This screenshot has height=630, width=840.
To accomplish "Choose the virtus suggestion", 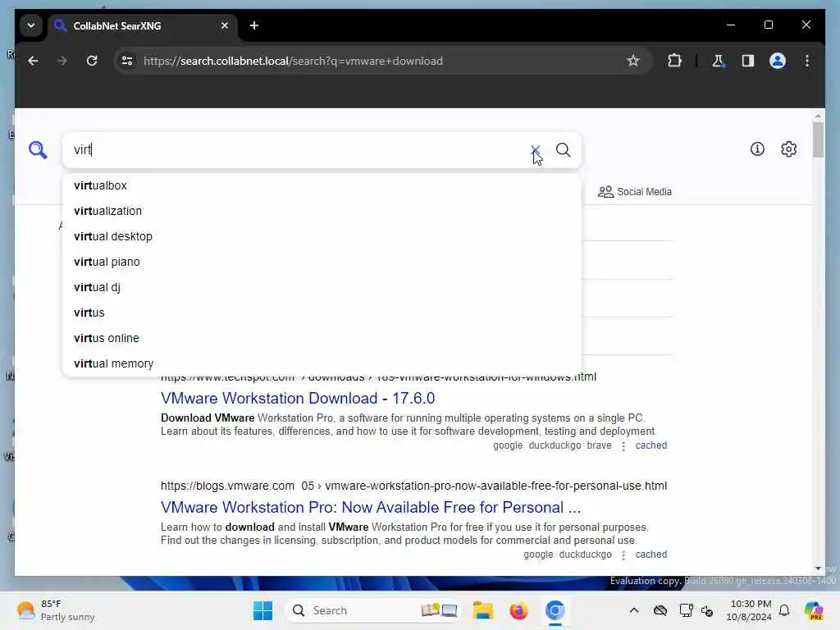I will click(x=322, y=313).
